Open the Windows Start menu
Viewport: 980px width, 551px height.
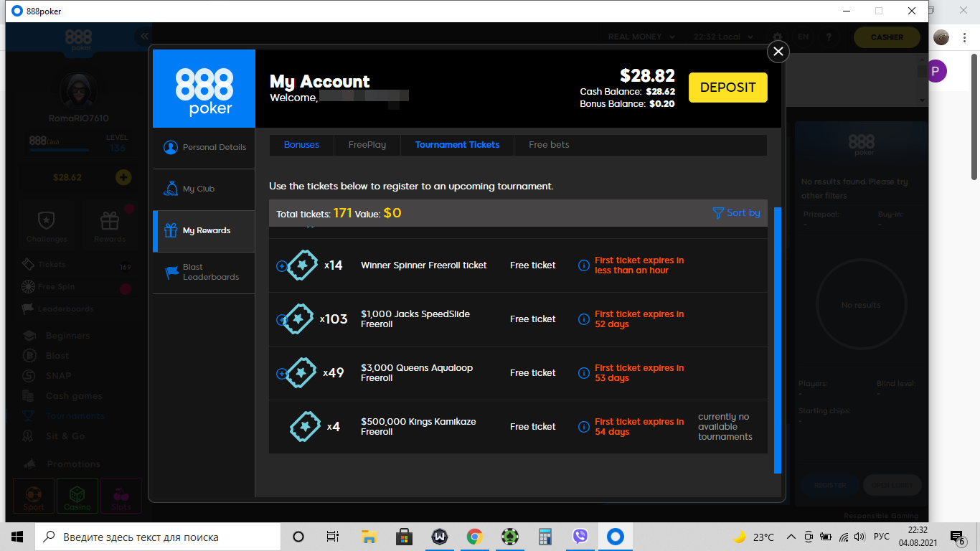(x=17, y=537)
